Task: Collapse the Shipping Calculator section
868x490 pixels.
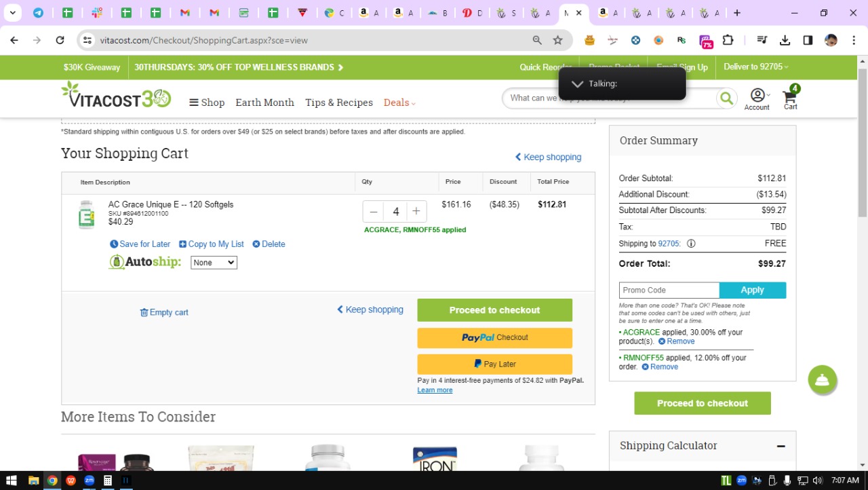Action: click(781, 446)
